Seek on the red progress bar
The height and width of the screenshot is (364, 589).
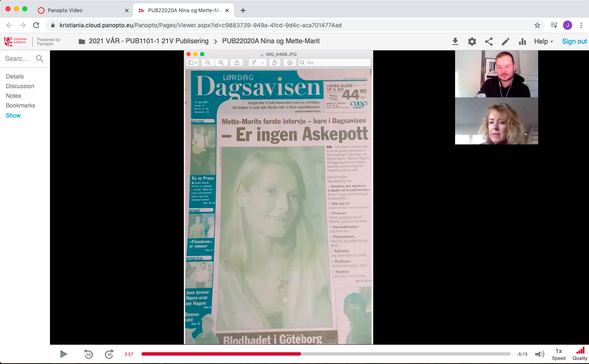tap(326, 354)
